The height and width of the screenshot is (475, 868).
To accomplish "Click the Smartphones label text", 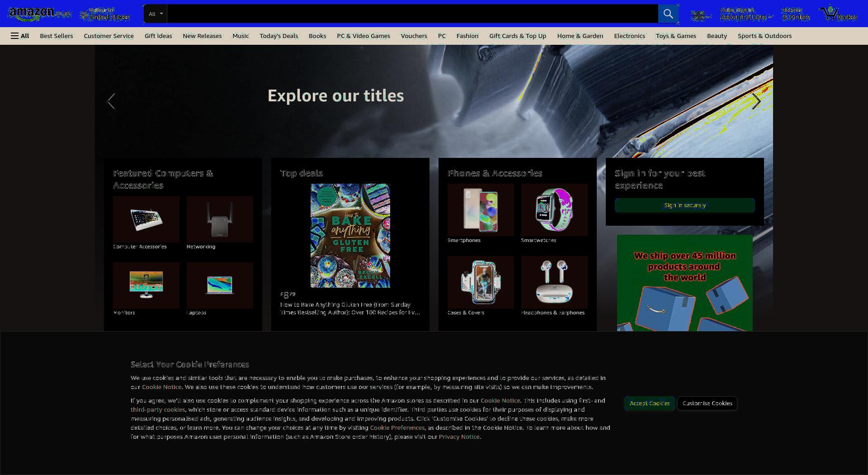I will (464, 240).
